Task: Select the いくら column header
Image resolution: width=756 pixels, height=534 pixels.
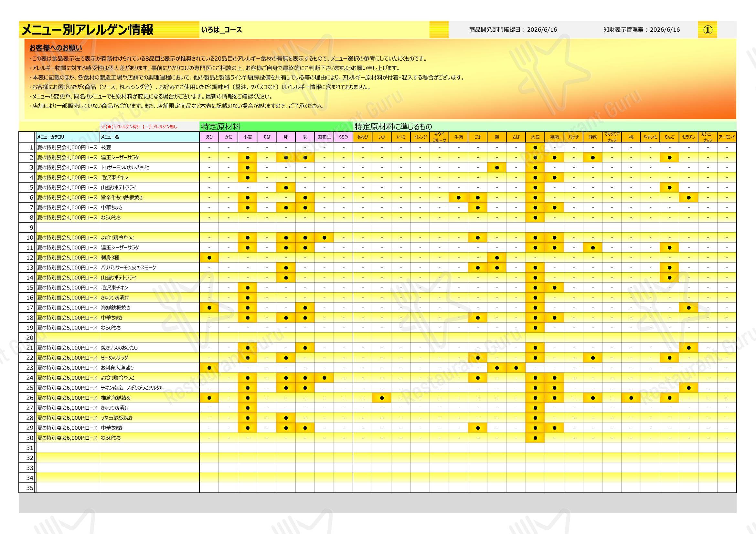Action: point(401,137)
